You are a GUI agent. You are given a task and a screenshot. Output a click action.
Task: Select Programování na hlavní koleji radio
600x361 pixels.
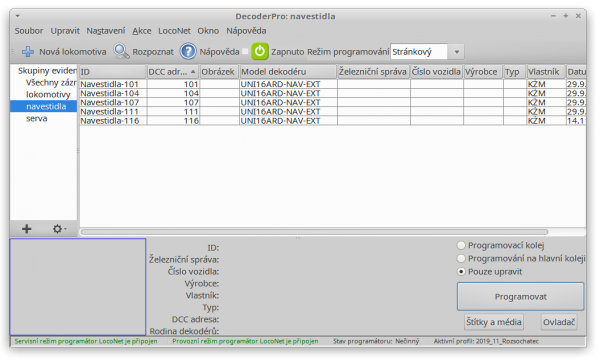click(461, 259)
